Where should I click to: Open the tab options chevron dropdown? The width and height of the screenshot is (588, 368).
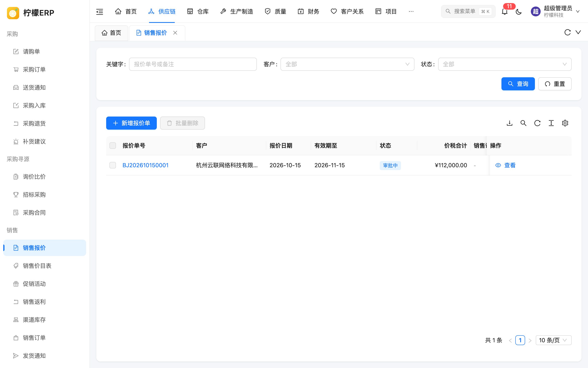578,32
